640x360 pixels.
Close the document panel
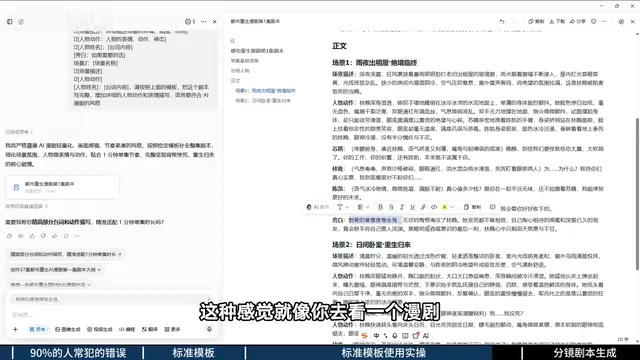(633, 22)
